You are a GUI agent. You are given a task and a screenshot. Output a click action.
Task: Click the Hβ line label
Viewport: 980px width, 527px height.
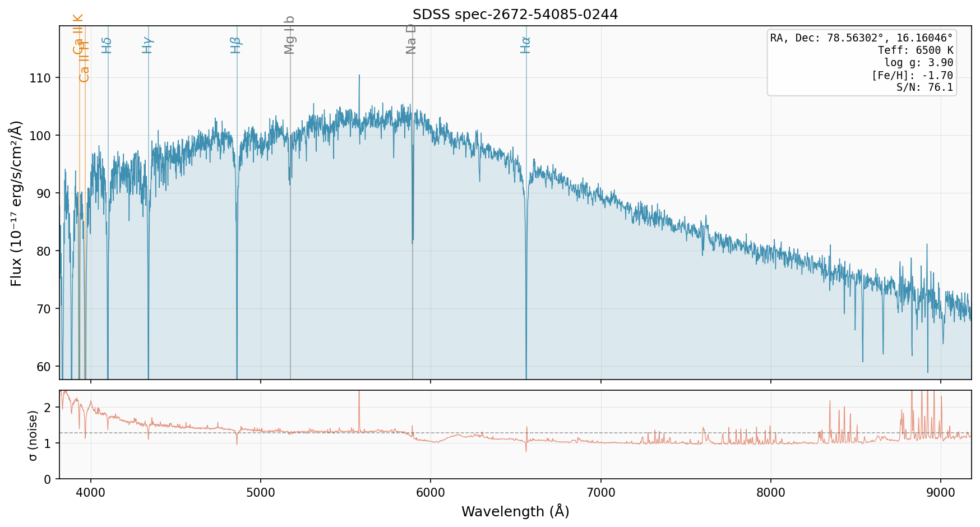click(x=236, y=45)
